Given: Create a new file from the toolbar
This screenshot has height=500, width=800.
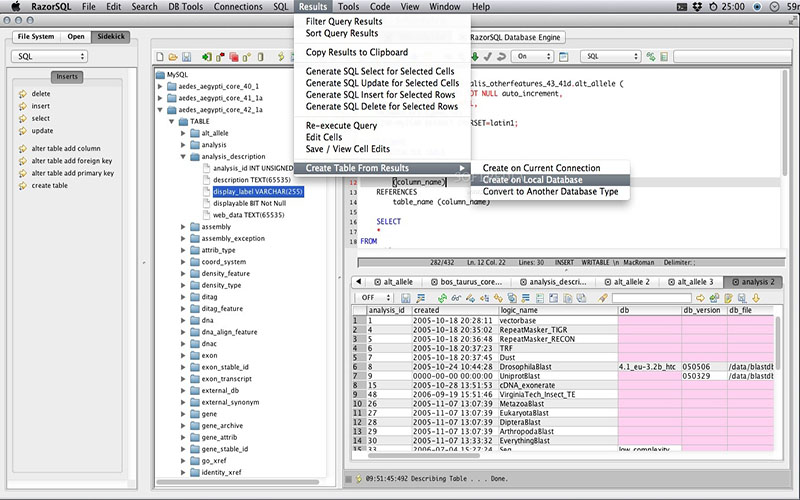Looking at the screenshot, I should (x=160, y=57).
